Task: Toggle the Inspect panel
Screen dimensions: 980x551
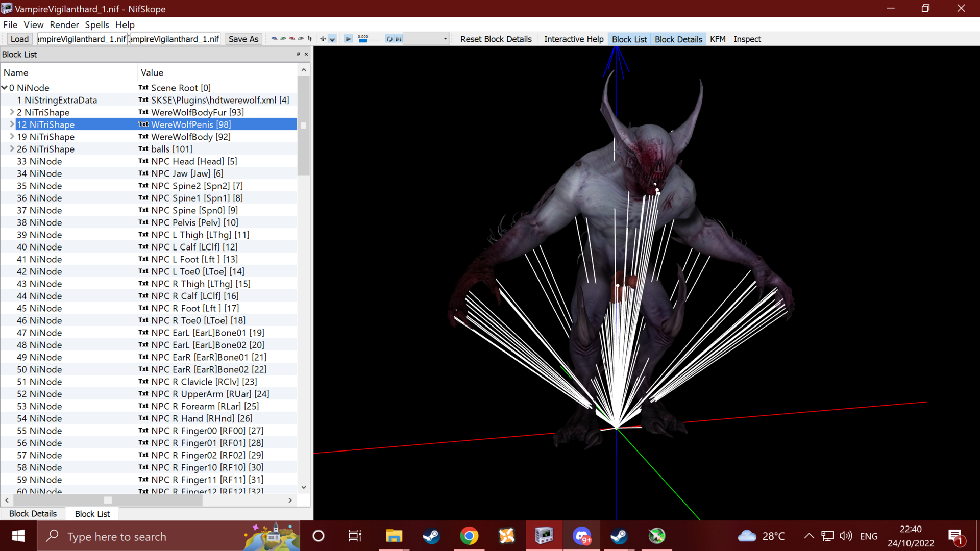Action: pos(747,39)
